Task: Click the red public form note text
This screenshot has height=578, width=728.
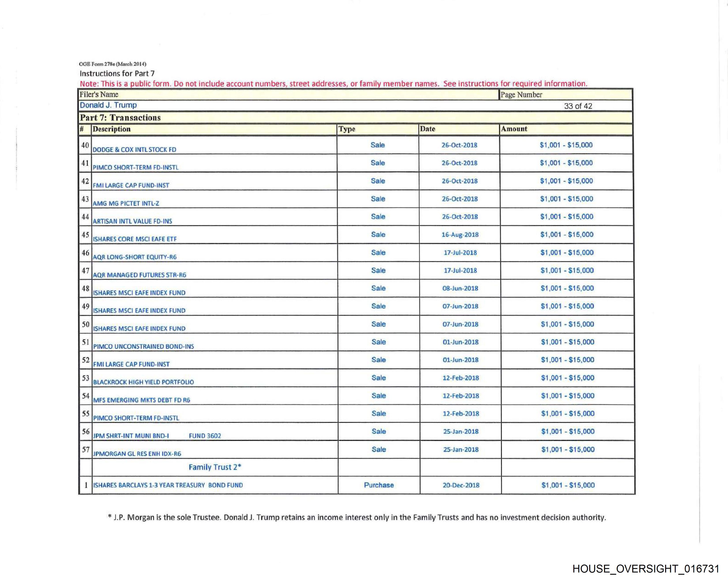Action: (x=333, y=84)
